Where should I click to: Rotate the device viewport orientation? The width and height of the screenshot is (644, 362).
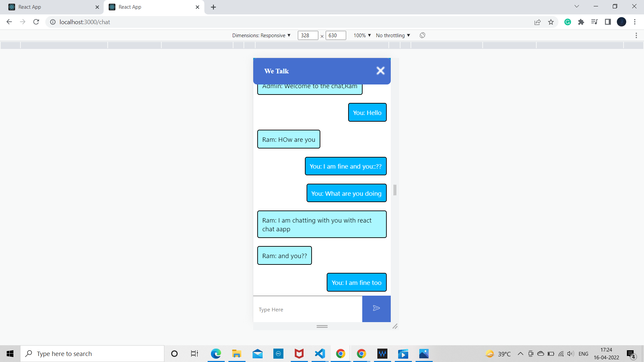[422, 35]
